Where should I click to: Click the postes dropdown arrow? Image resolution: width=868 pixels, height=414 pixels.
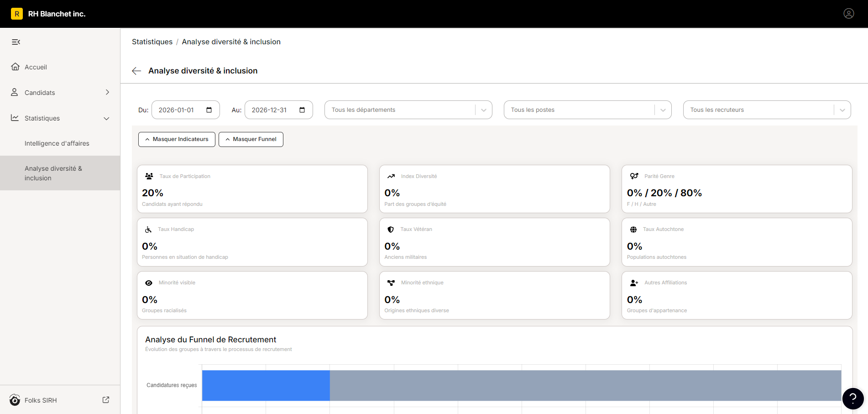[663, 110]
